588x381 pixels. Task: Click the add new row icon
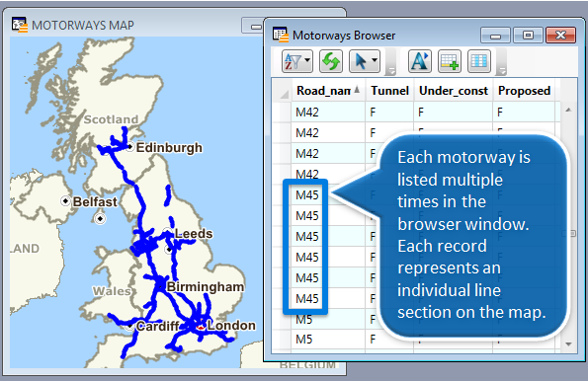tap(450, 61)
